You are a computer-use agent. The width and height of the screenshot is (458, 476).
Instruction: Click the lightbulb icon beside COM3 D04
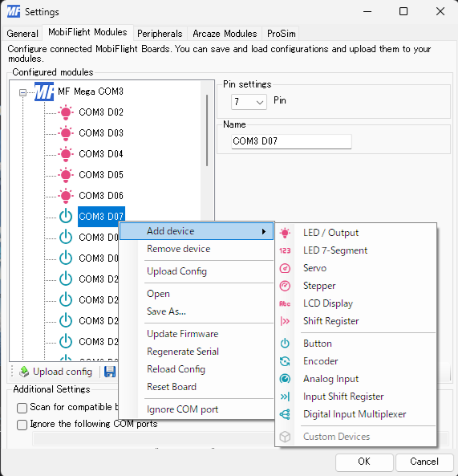66,154
